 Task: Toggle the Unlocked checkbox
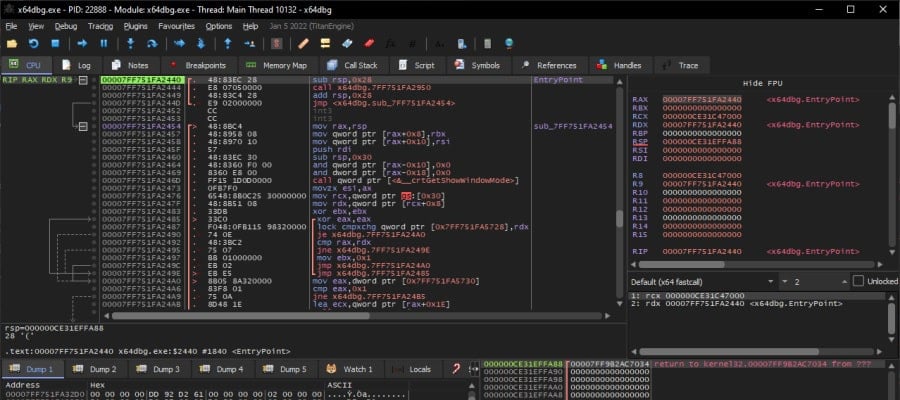coord(858,281)
